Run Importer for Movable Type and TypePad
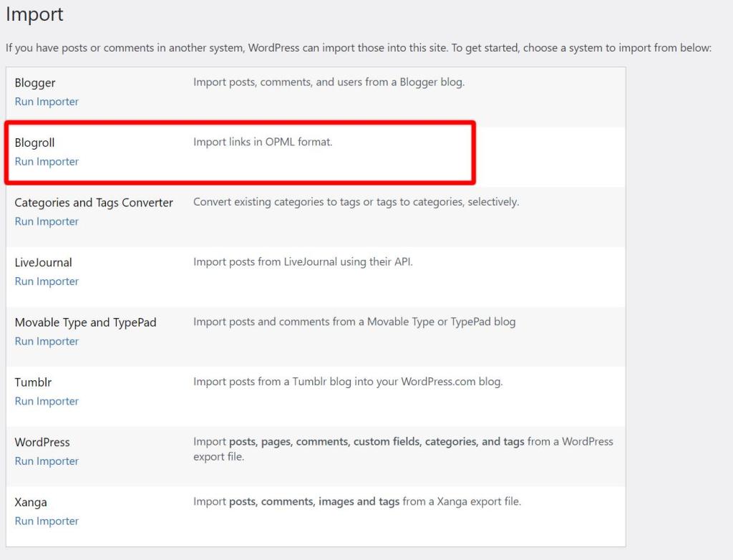Image resolution: width=733 pixels, height=560 pixels. point(47,341)
